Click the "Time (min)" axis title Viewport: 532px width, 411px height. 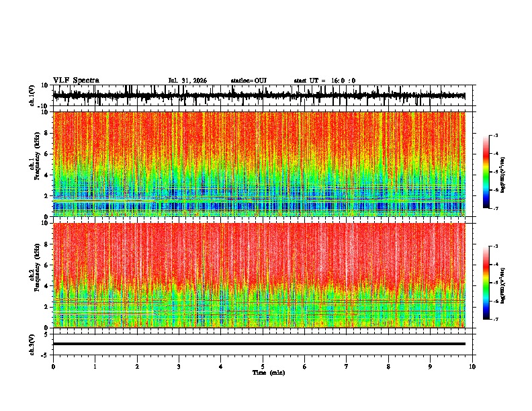tap(269, 373)
